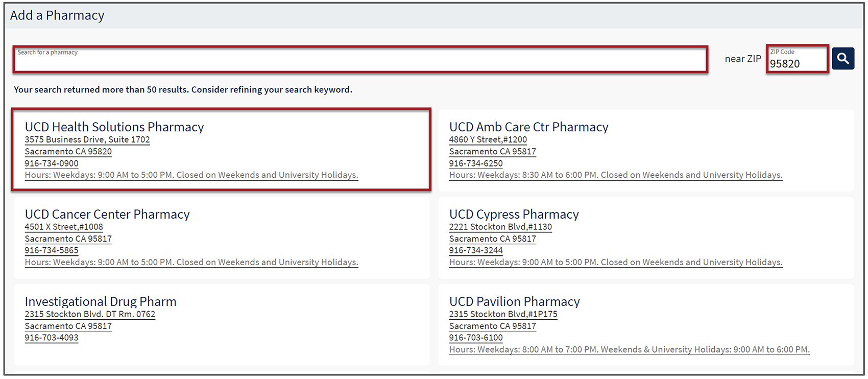Click the magnifying glass search button

pos(842,59)
